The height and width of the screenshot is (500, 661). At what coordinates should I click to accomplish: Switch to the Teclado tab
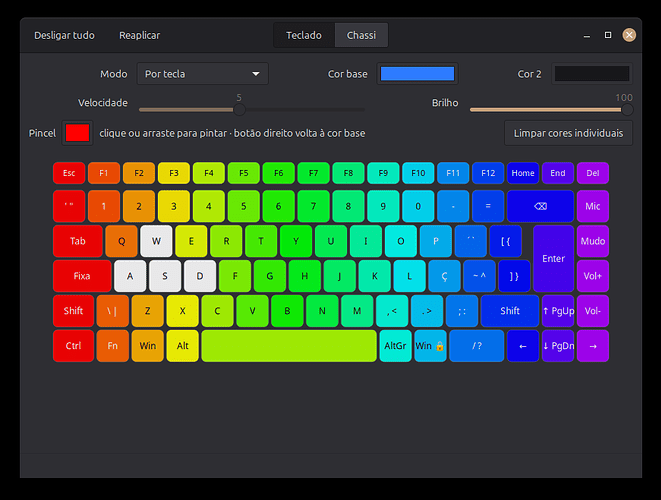pyautogui.click(x=304, y=35)
